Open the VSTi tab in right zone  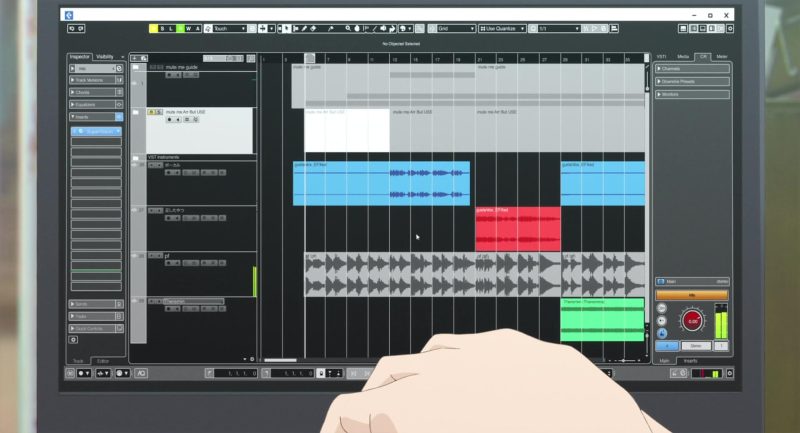[662, 57]
